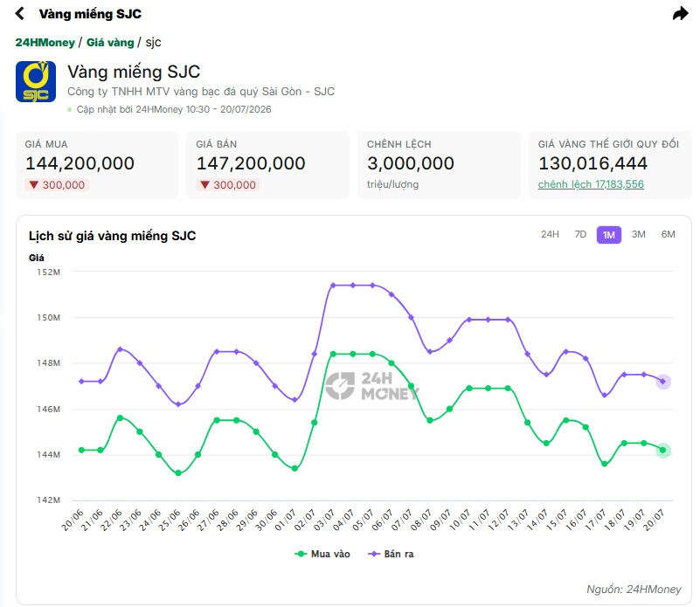Select the 1M chart range

coord(608,235)
